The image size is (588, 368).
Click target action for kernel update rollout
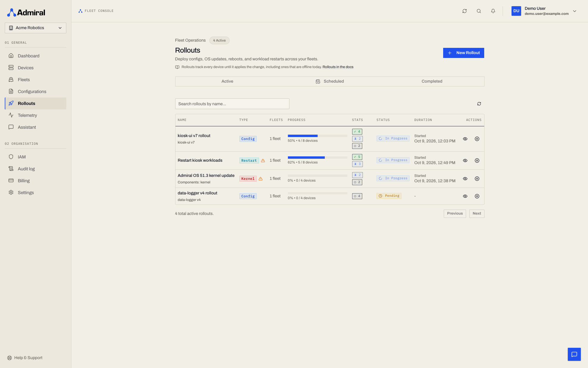click(477, 179)
